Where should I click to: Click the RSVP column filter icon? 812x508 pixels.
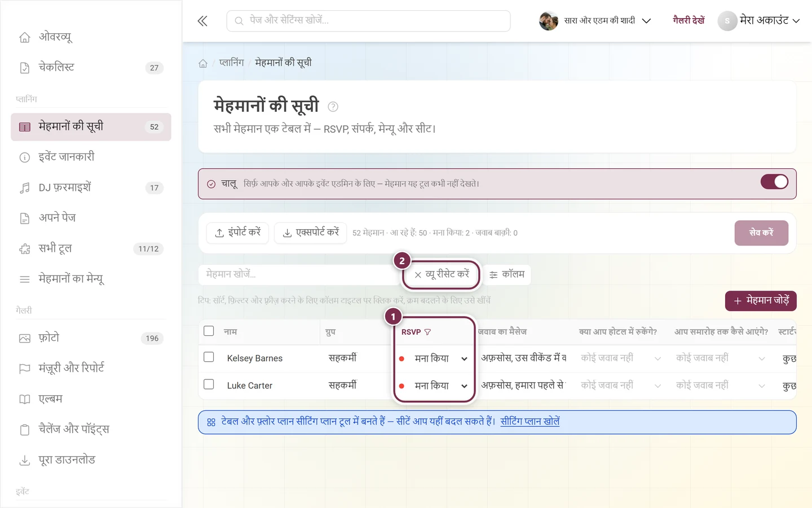pyautogui.click(x=427, y=332)
